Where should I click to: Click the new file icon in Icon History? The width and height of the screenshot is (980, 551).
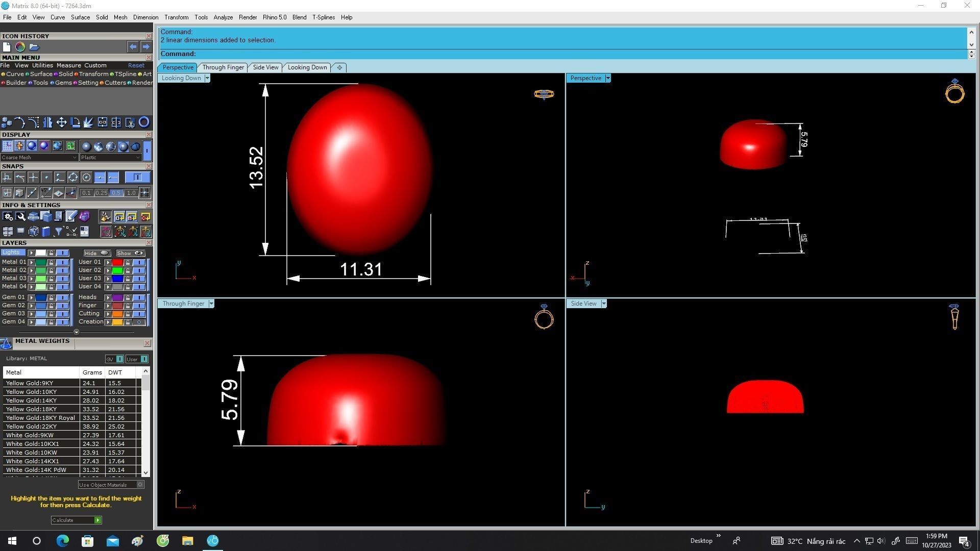7,47
